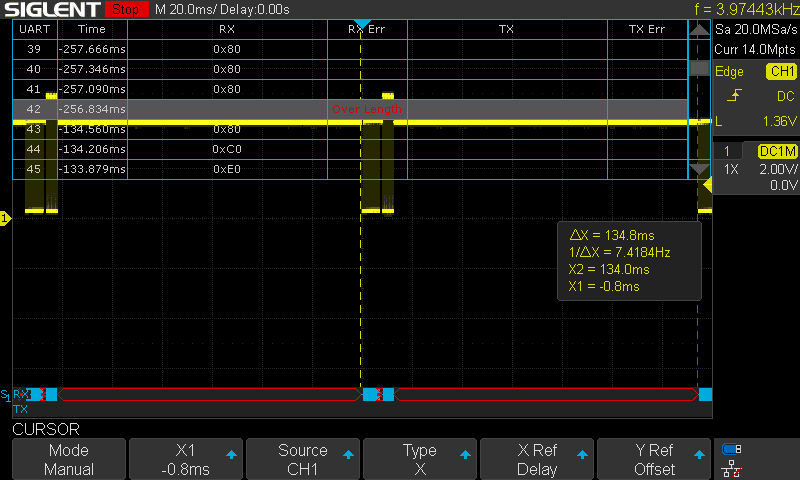
Task: Select decode row 42 with Over Length error
Action: [x=350, y=109]
